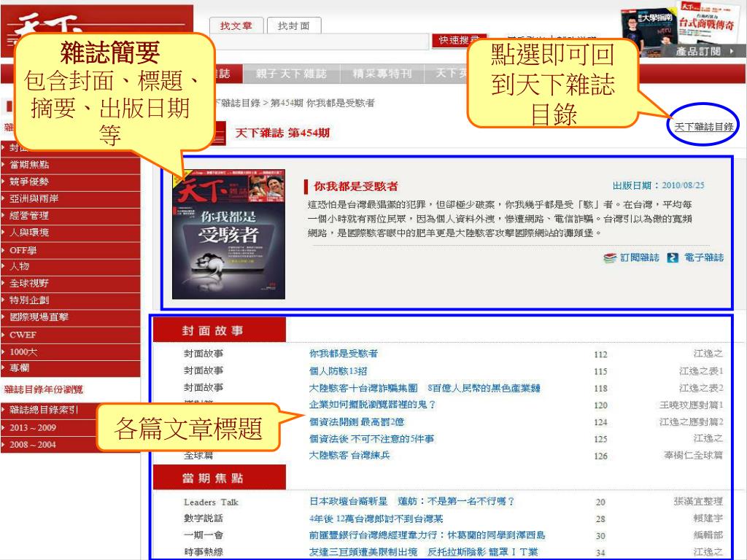Open the 454 issue cover thumbnail
The width and height of the screenshot is (747, 560).
tap(228, 234)
